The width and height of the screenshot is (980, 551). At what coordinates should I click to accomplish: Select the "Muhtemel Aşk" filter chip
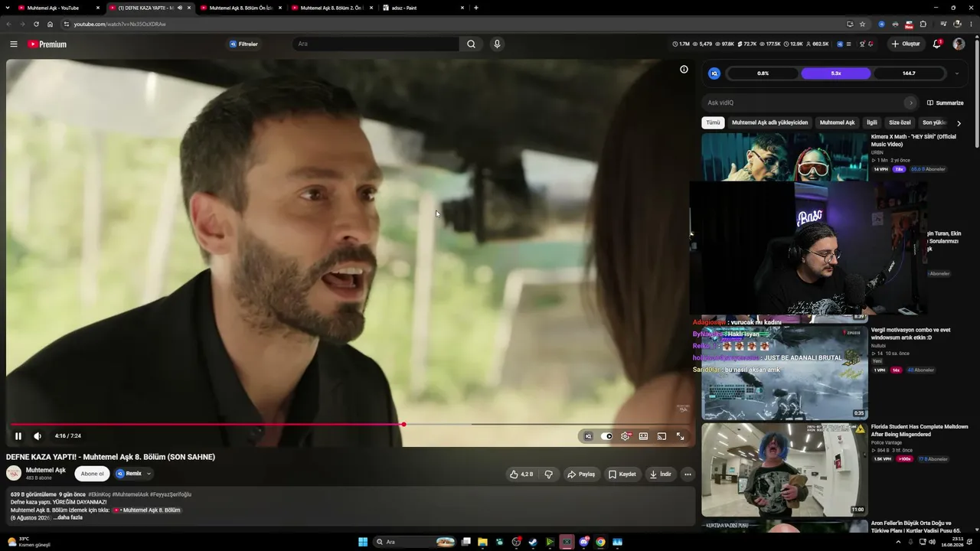pos(837,122)
